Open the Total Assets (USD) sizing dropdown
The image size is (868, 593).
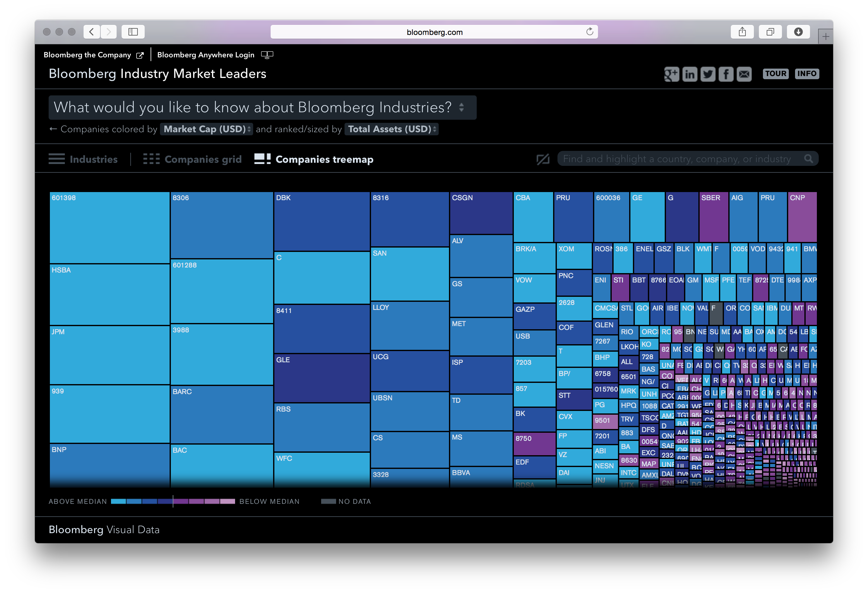[391, 129]
